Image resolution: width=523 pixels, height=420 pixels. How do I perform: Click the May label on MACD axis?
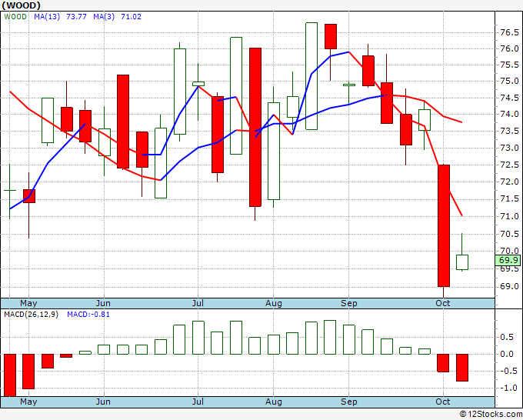(x=28, y=402)
